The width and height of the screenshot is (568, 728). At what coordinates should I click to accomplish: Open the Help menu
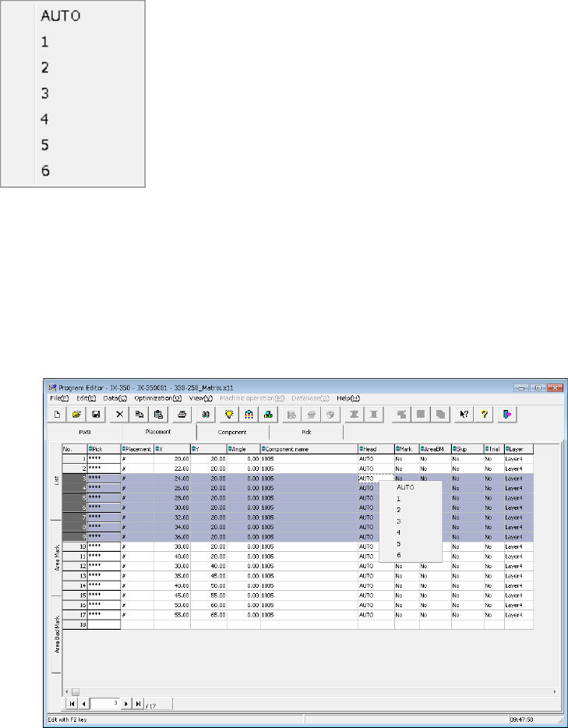(348, 398)
